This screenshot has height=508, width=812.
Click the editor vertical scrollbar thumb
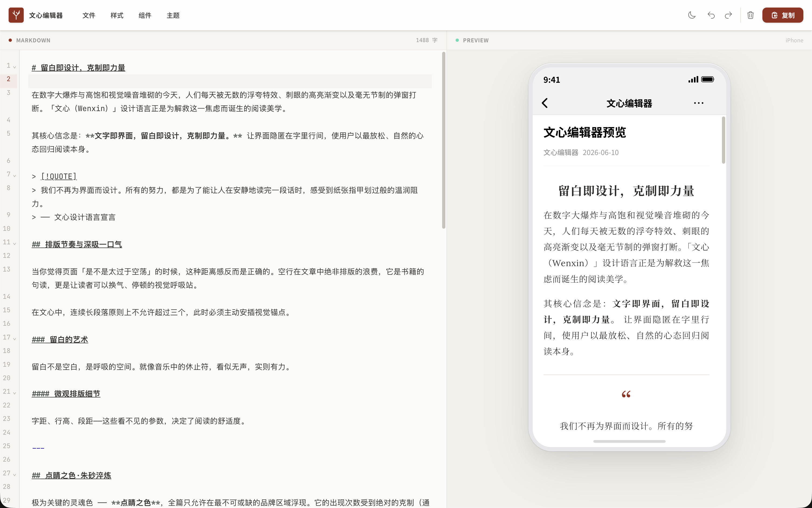[x=444, y=140]
